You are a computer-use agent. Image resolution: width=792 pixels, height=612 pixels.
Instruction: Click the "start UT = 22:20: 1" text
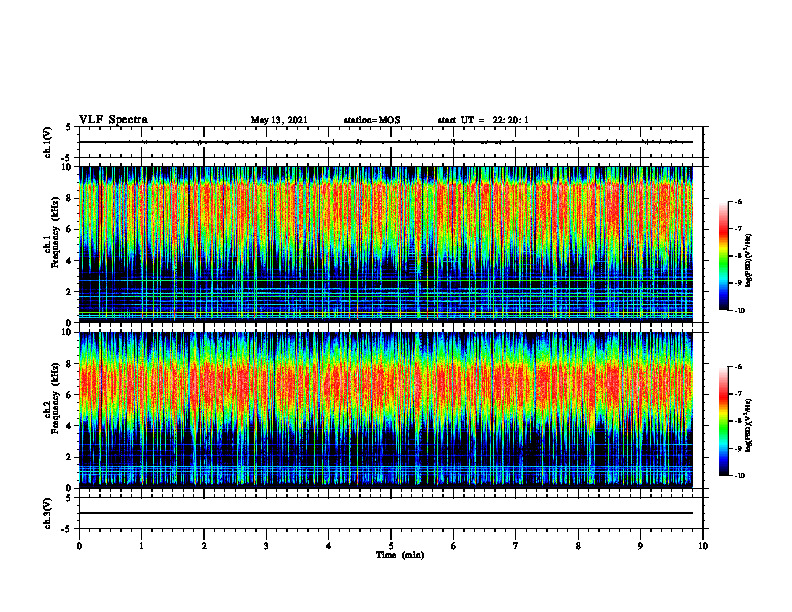[483, 120]
